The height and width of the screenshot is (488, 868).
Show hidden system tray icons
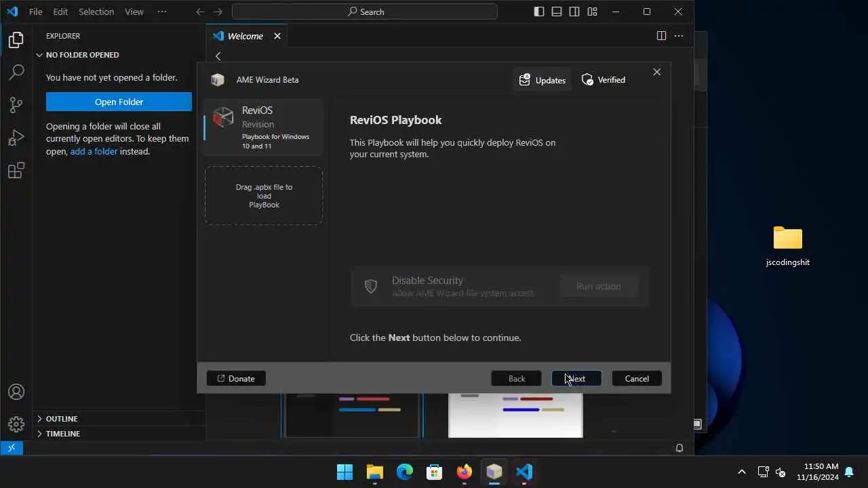coord(741,472)
